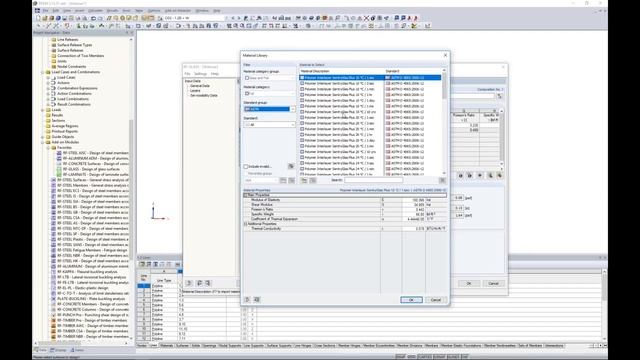Switch to Nodal Supports table tab
Viewport: 640px width, 360px height.
pyautogui.click(x=230, y=346)
